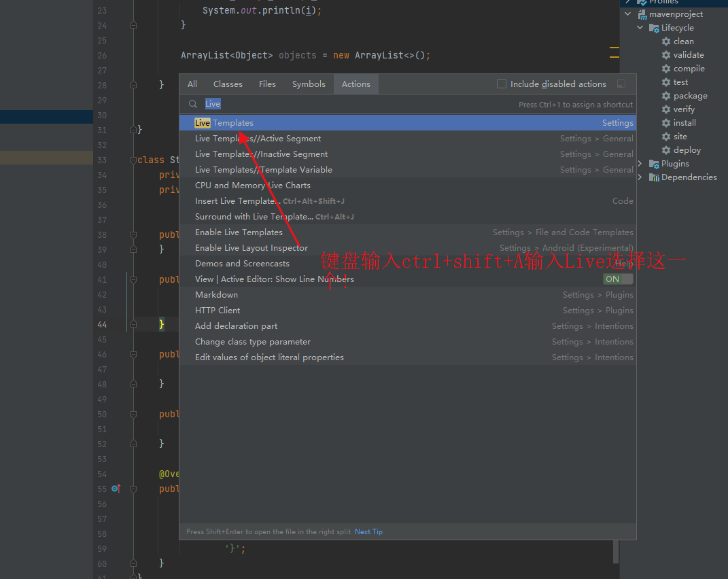The width and height of the screenshot is (728, 579).
Task: Choose Enable Live Layout Inspector result
Action: [408, 248]
